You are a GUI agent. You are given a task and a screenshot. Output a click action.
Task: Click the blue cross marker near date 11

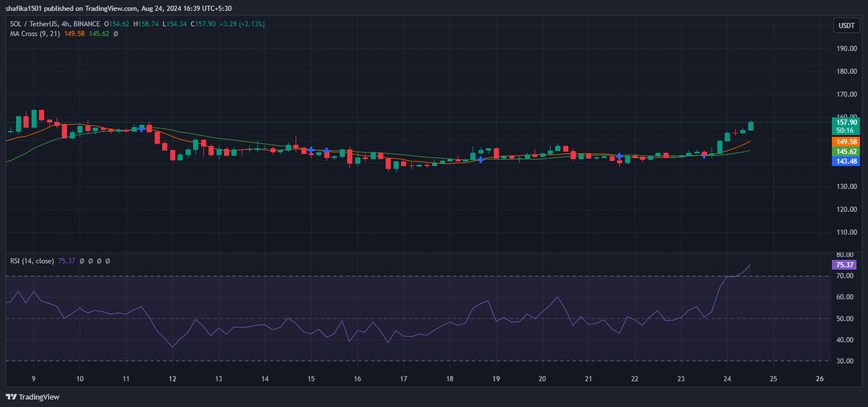coord(142,129)
